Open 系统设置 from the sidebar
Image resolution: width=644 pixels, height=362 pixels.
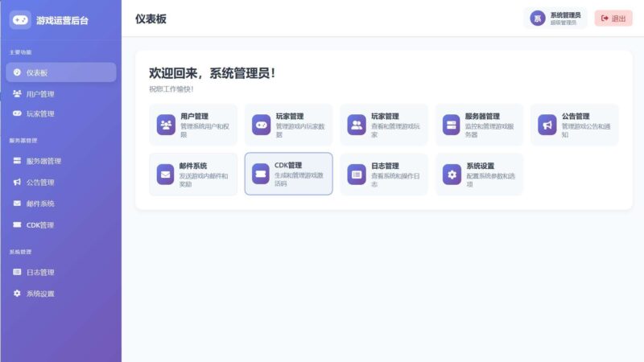60,294
